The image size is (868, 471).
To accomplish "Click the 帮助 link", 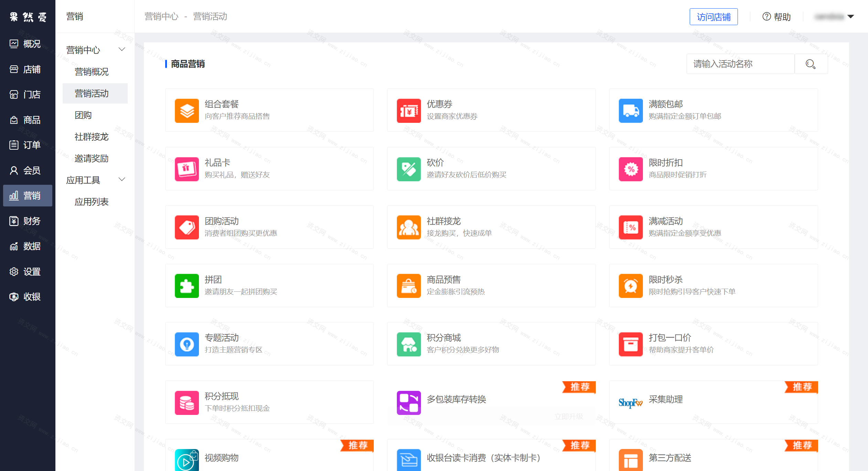I will point(782,17).
